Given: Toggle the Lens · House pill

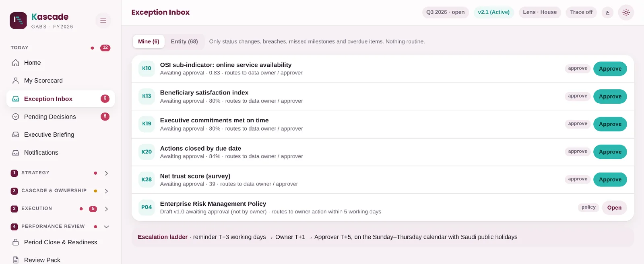Looking at the screenshot, I should [x=540, y=12].
